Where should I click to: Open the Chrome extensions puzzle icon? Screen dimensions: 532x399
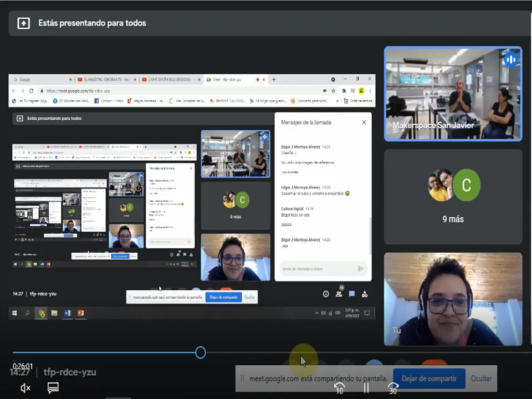[344, 90]
